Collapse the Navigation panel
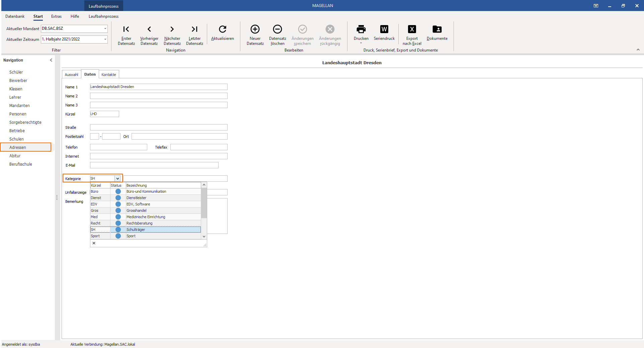 51,60
